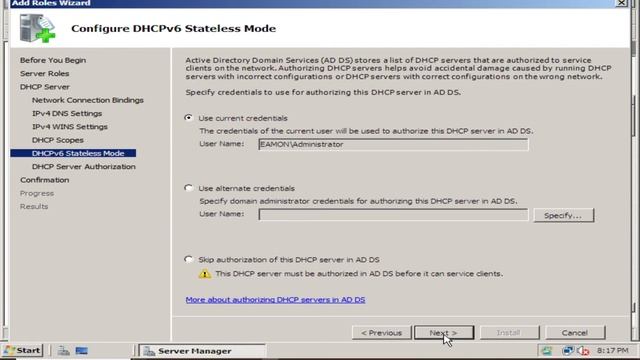640x360 pixels.
Task: Click the volume tray icon with red mark
Action: (583, 351)
